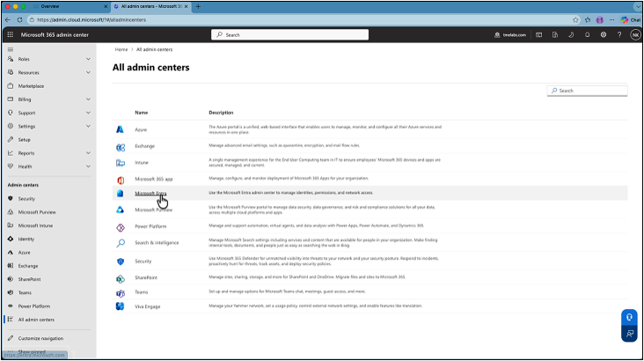Expand the Settings menu chevron
644x361 pixels.
pyautogui.click(x=88, y=126)
